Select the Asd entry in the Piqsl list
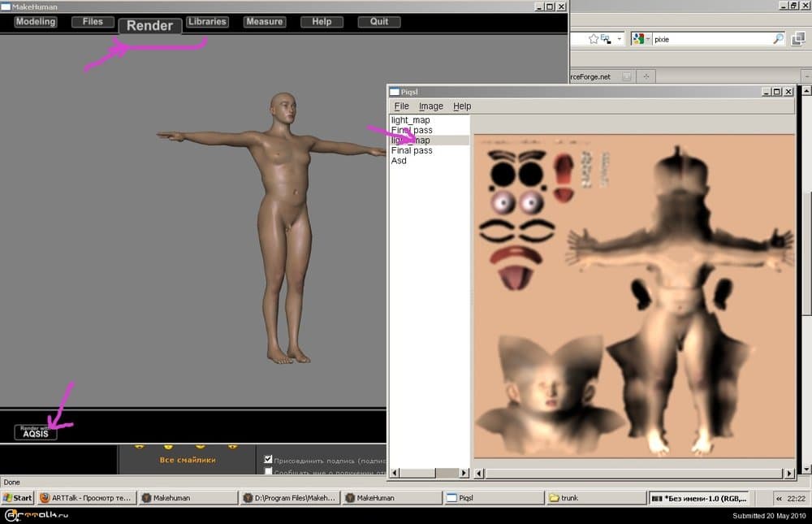Viewport: 812px width, 524px height. tap(399, 161)
